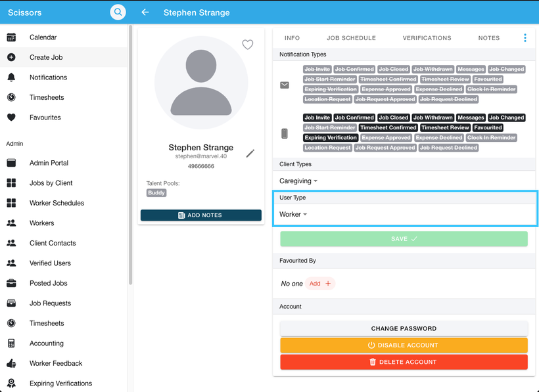Click the red DELETE ACCOUNT button
This screenshot has width=539, height=392.
[x=404, y=362]
